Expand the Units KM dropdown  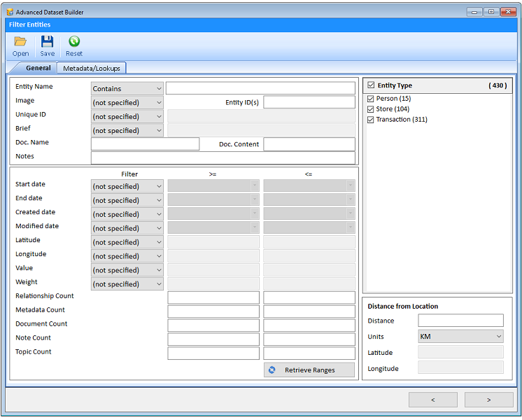pos(460,337)
